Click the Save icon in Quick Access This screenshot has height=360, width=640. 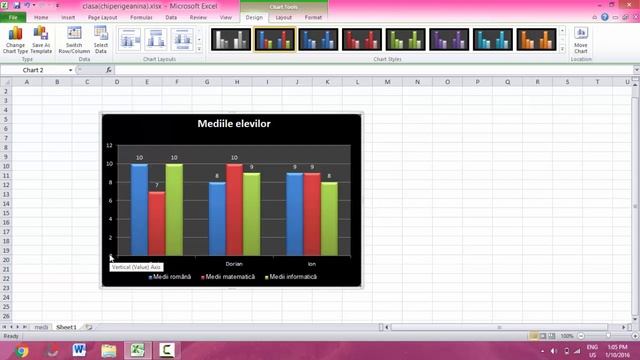pyautogui.click(x=17, y=6)
